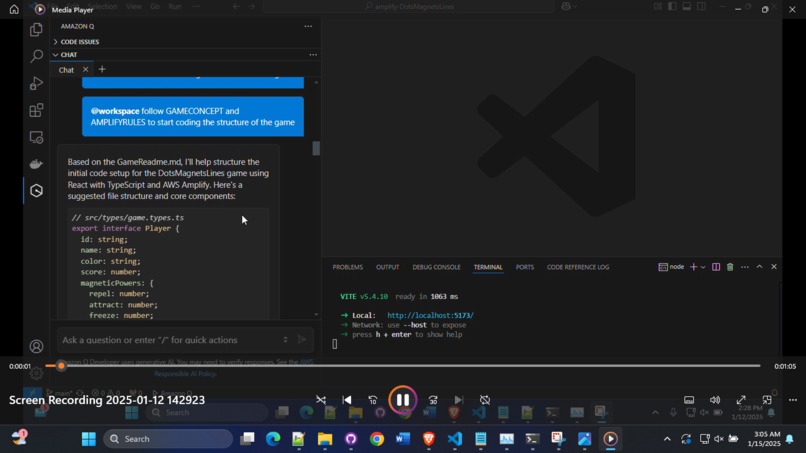The height and width of the screenshot is (453, 806).
Task: Launch Google Chrome from the taskbar
Action: [x=377, y=439]
